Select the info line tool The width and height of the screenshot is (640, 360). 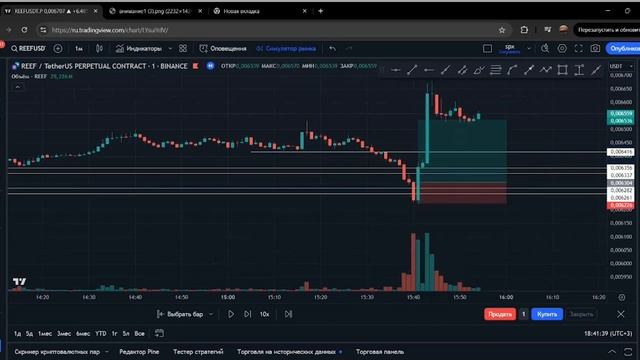tap(529, 70)
